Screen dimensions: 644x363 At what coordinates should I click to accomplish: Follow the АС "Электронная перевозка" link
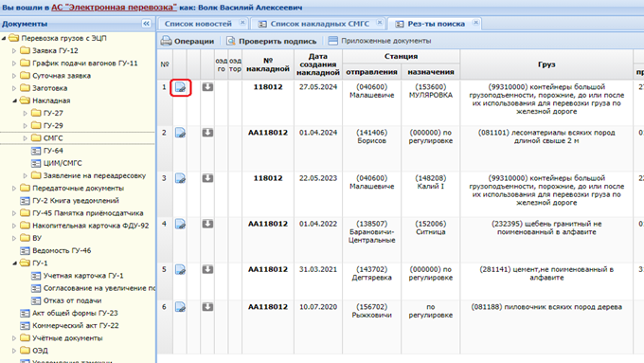pos(114,8)
